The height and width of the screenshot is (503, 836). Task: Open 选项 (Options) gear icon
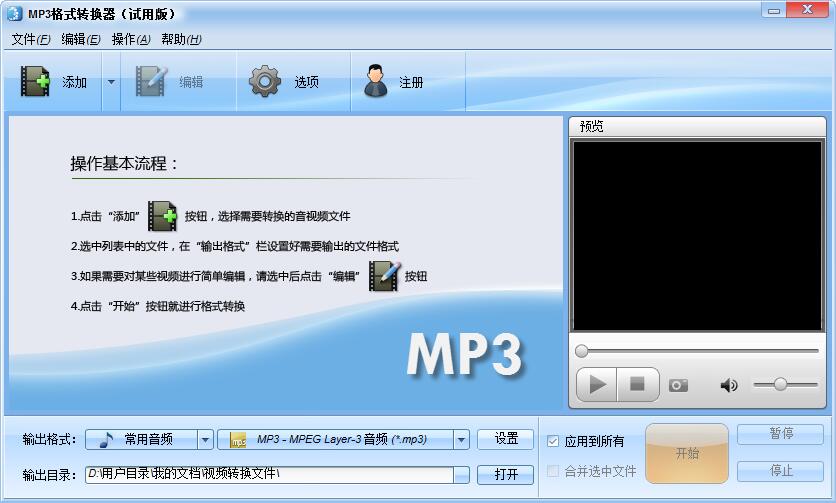[265, 82]
